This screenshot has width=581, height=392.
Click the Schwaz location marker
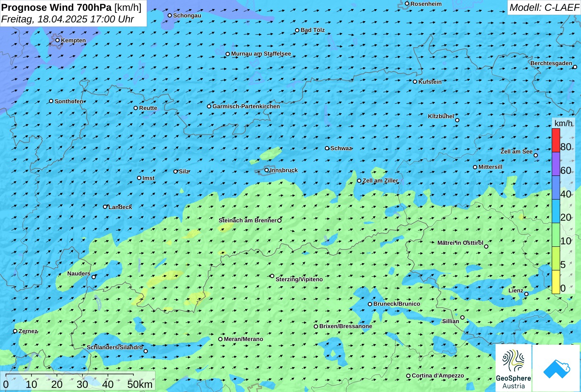[x=327, y=148]
